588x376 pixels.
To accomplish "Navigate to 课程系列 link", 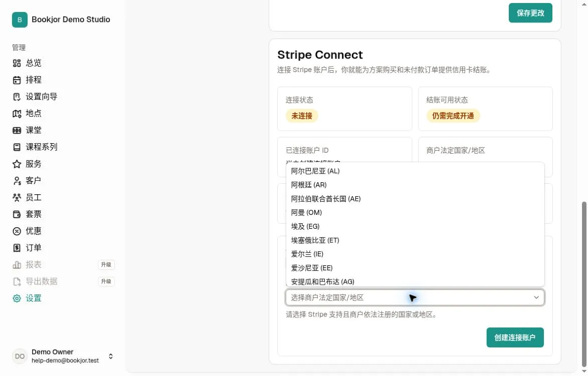I will tap(41, 147).
